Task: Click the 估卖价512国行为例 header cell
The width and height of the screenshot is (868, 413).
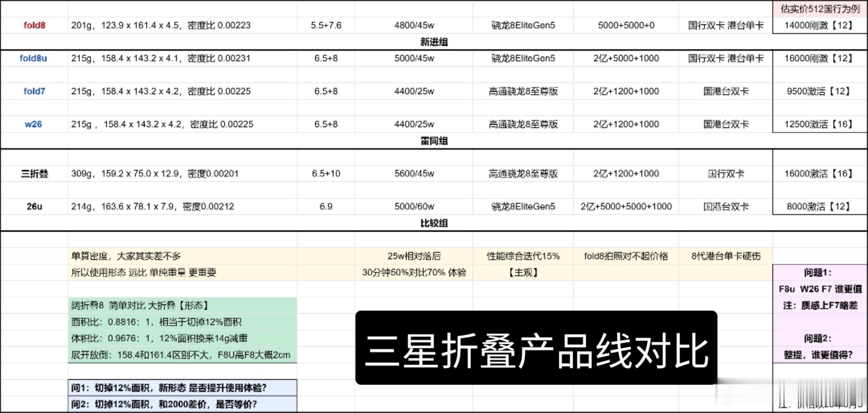Action: tap(820, 8)
